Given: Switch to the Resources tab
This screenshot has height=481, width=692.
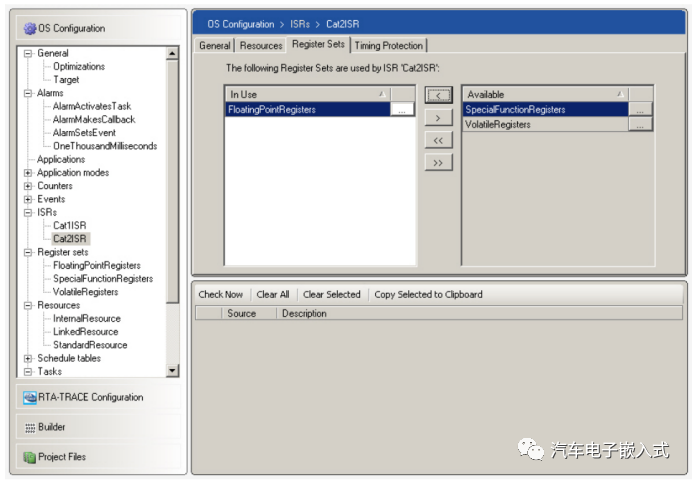Looking at the screenshot, I should [x=261, y=45].
